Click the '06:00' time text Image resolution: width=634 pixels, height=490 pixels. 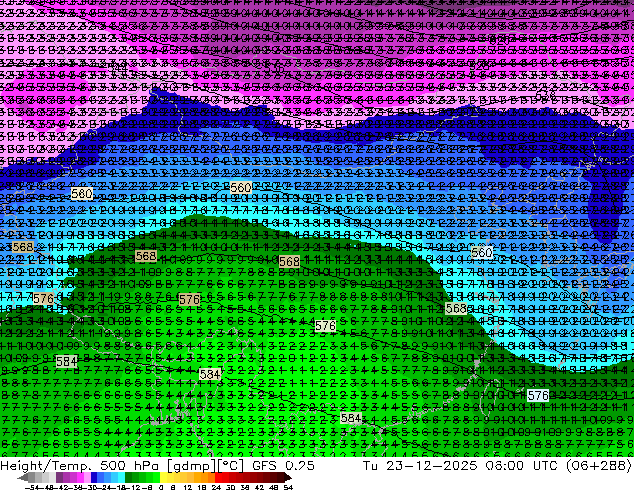click(x=505, y=466)
